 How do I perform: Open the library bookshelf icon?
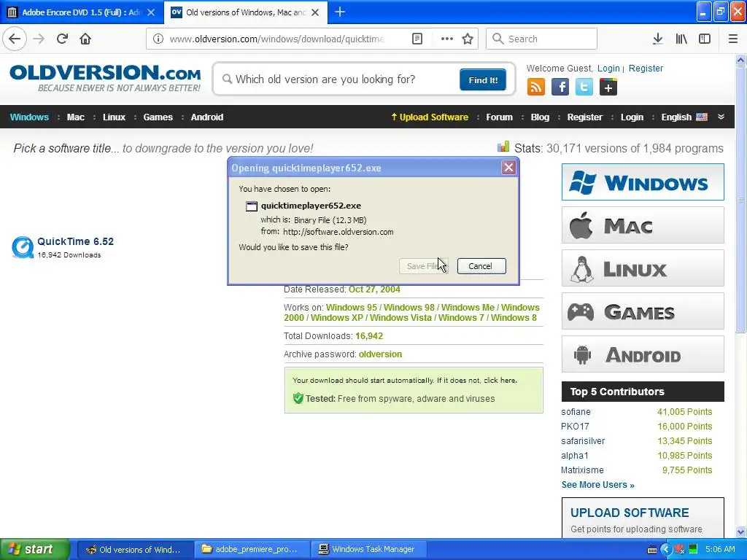point(681,39)
